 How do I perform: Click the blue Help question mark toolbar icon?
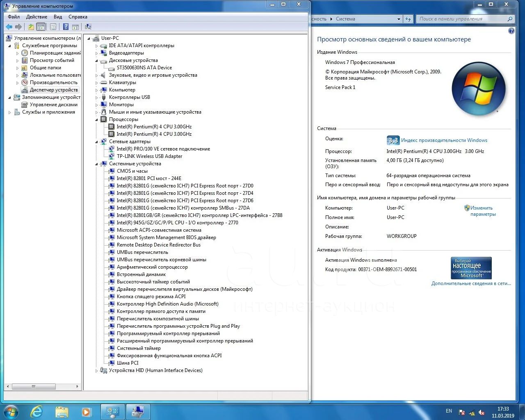[66, 27]
